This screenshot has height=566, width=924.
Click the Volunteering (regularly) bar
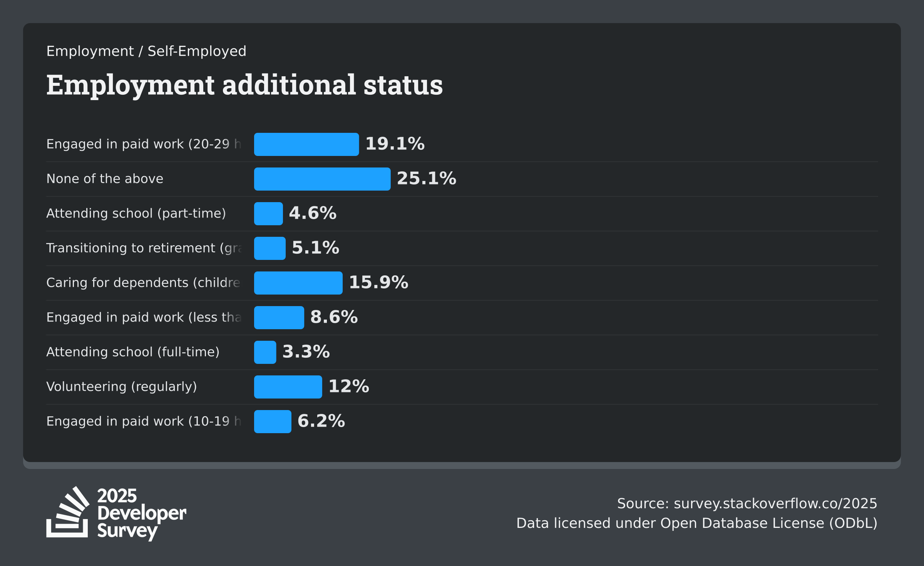(288, 387)
